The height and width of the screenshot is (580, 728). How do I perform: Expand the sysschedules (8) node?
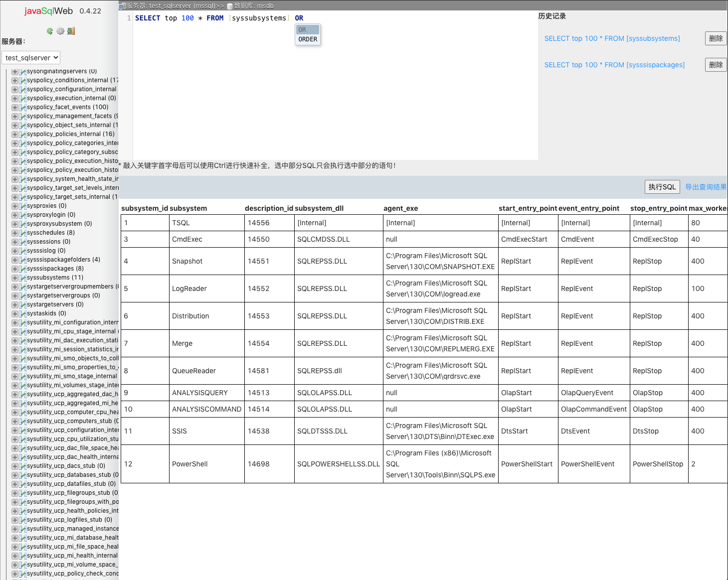click(x=15, y=233)
